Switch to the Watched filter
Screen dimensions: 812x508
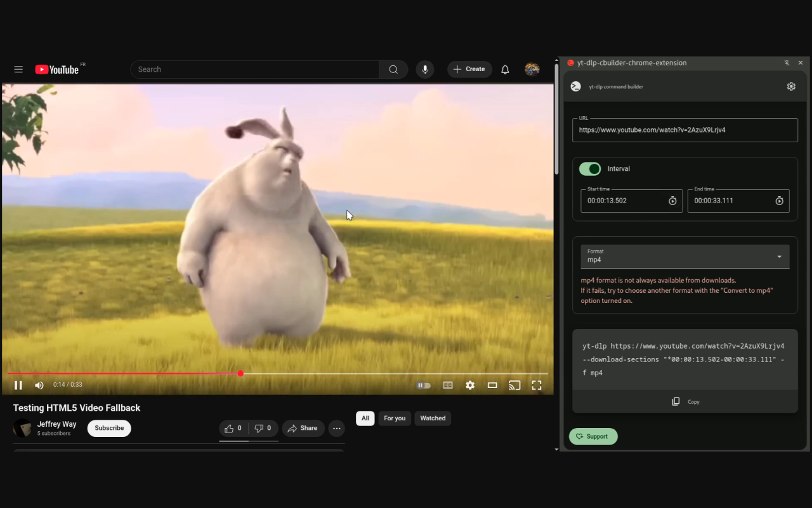pyautogui.click(x=433, y=418)
